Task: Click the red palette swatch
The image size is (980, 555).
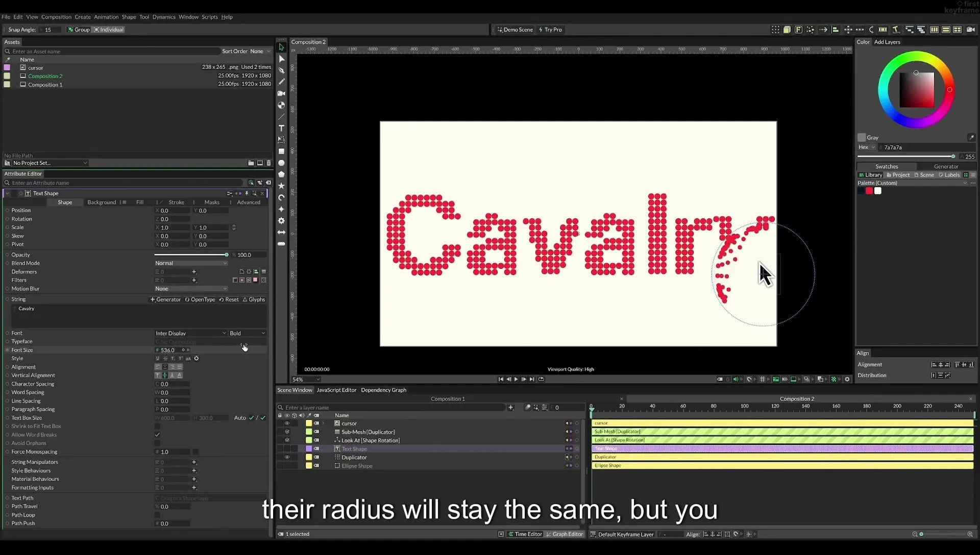Action: (869, 191)
